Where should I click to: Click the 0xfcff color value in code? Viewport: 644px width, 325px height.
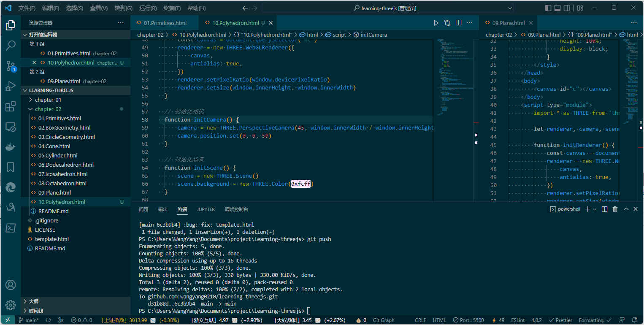[x=300, y=184]
